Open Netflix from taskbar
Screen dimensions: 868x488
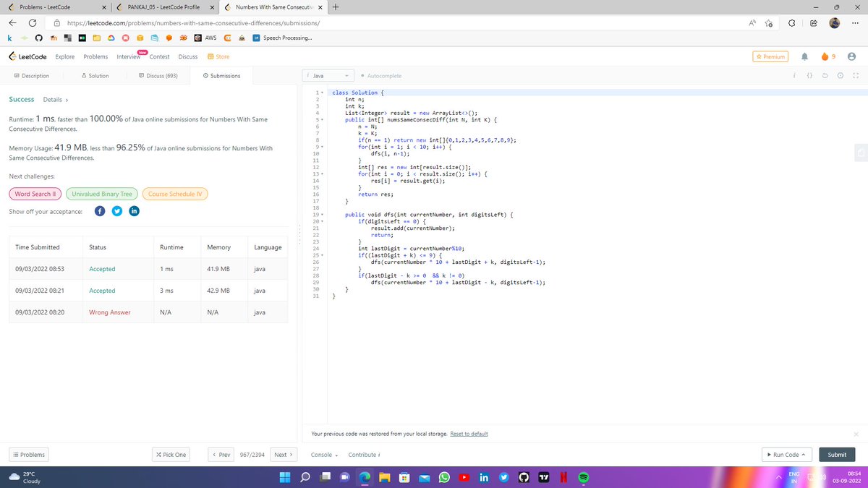(563, 477)
